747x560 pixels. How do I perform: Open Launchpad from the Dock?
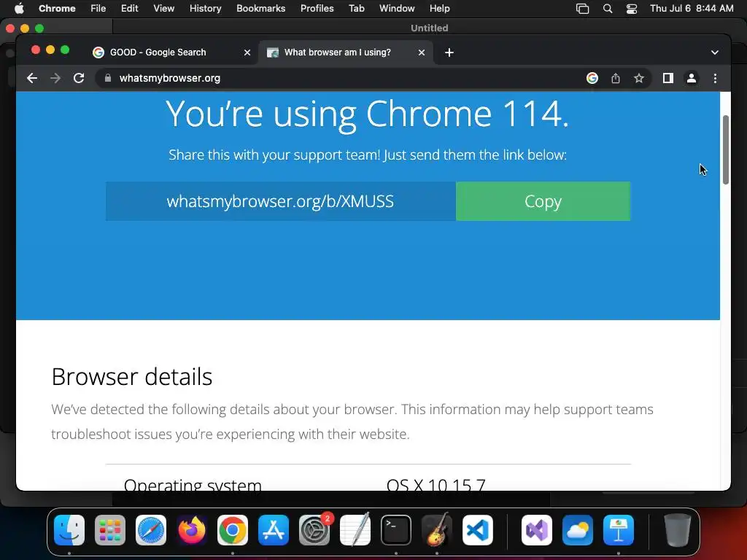pos(110,530)
